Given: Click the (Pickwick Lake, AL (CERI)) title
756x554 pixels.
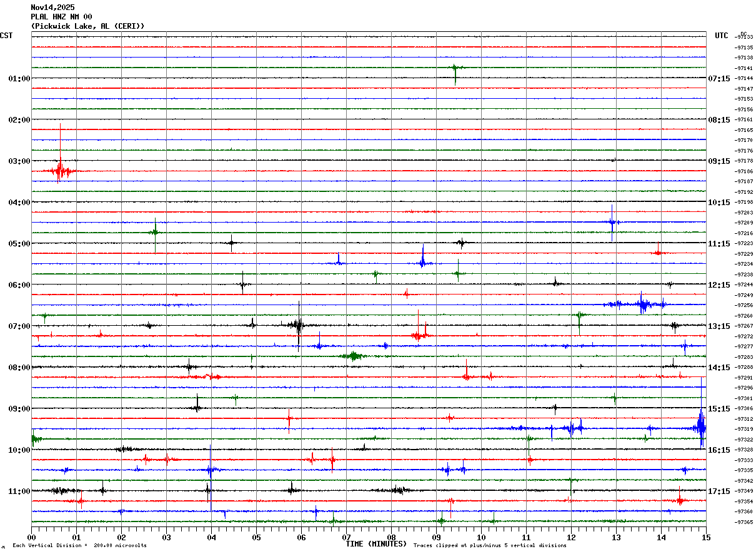Looking at the screenshot, I should click(87, 26).
